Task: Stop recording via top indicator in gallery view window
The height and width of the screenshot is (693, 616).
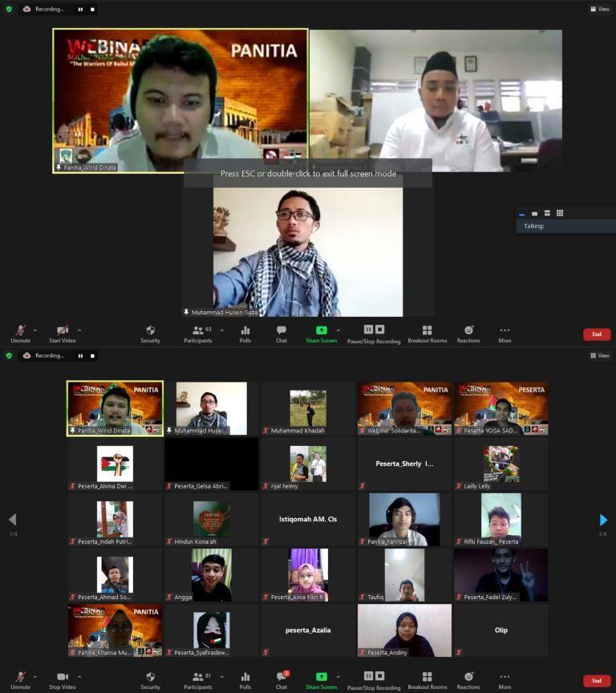Action: pos(92,356)
